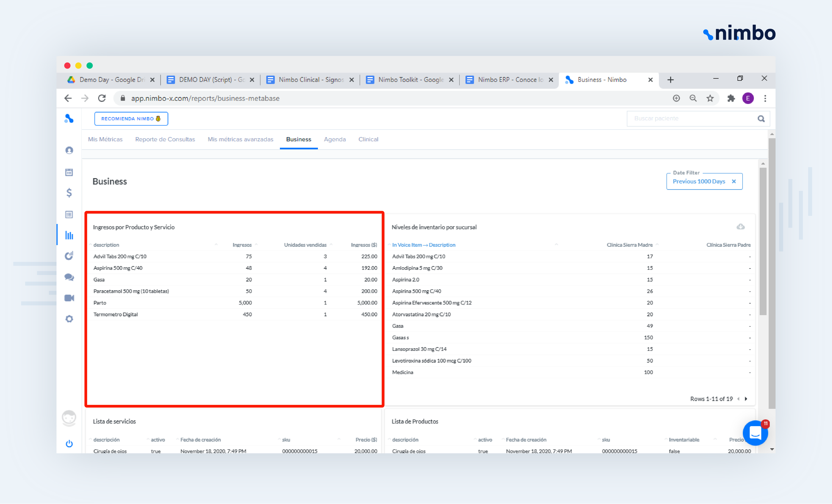Sort by Unidades vendidas column
832x504 pixels.
click(305, 245)
